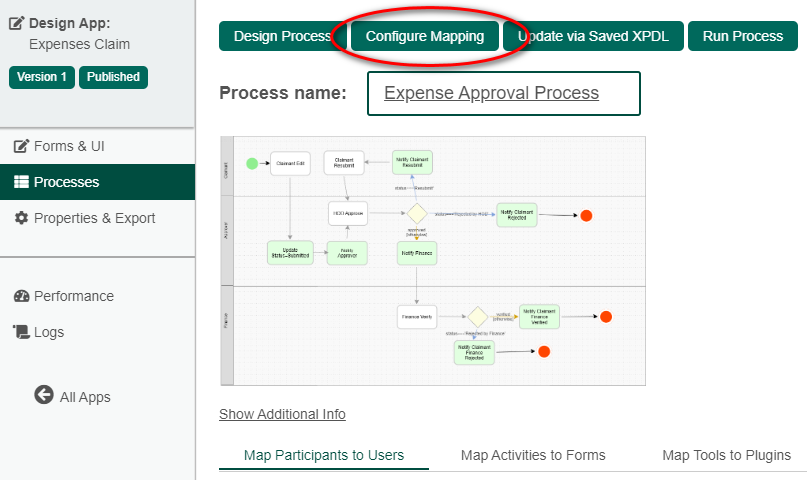Click the Logs scroll icon
807x480 pixels.
point(21,332)
